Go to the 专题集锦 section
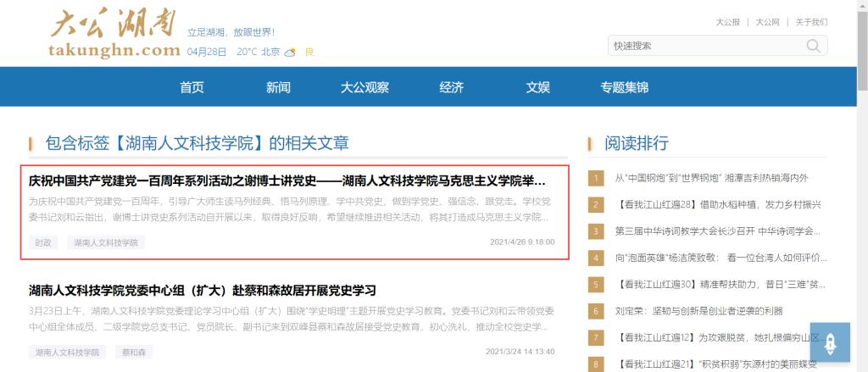The image size is (868, 372). (625, 87)
